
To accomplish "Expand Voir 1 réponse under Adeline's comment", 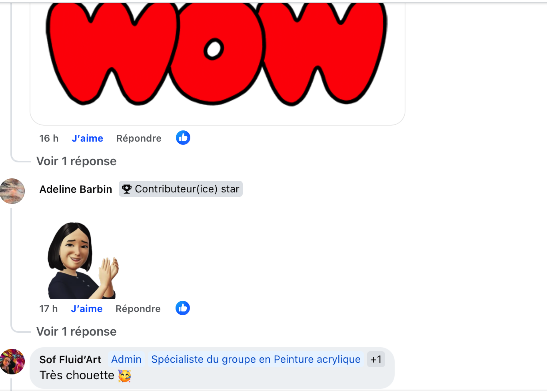I will tap(76, 332).
